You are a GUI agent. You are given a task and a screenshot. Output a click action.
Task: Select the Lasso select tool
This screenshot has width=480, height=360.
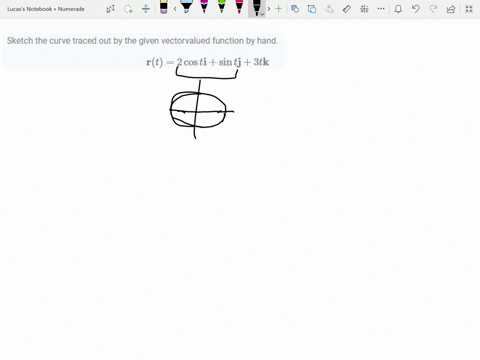pos(128,9)
